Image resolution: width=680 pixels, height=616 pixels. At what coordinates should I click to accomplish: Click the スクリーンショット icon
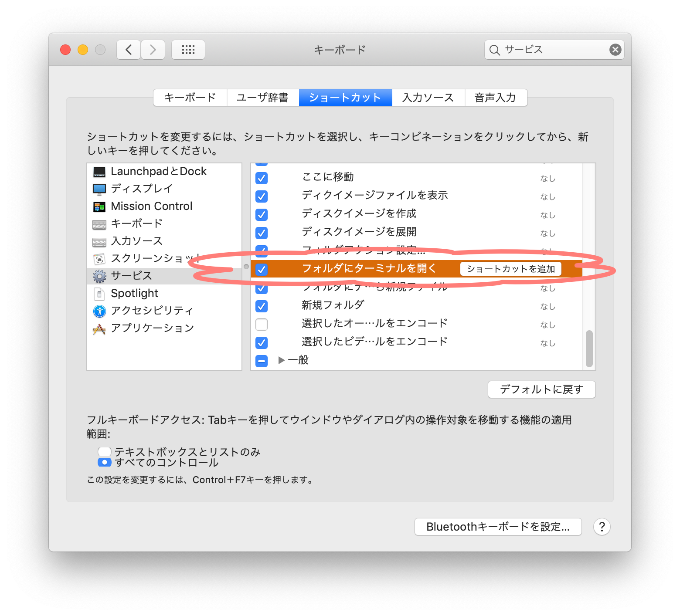coord(99,259)
